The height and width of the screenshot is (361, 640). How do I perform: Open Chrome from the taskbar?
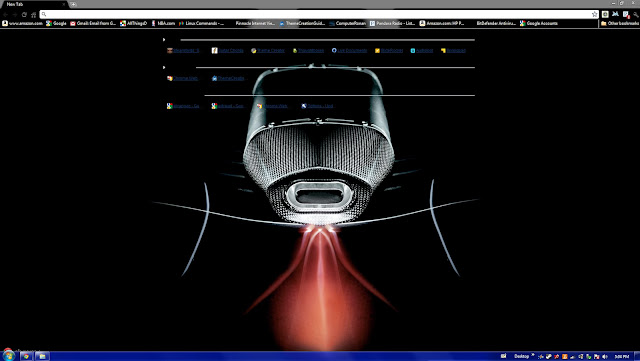point(26,357)
